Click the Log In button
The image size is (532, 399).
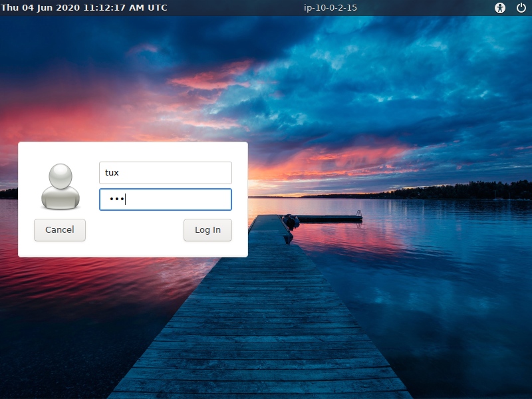coord(207,230)
